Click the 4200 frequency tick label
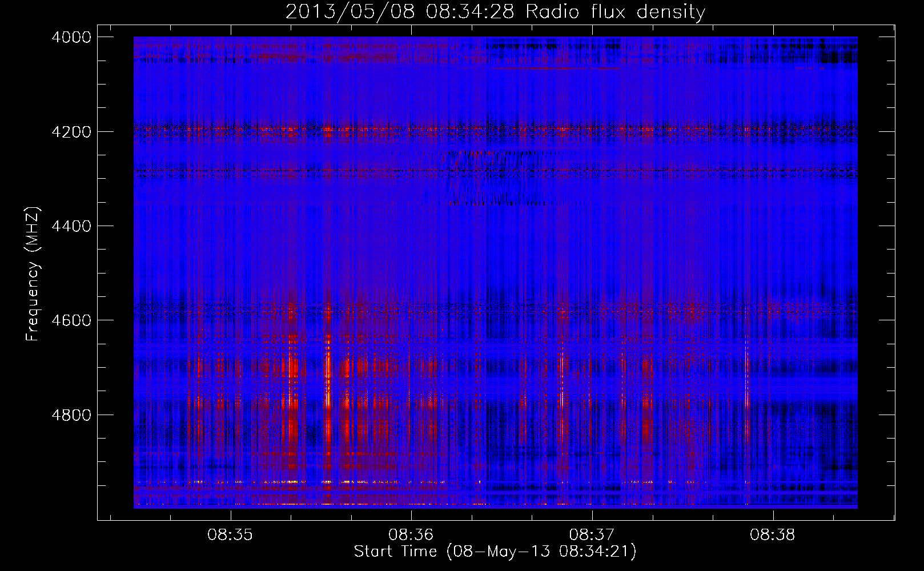Screen dimensions: 924x571 pyautogui.click(x=71, y=132)
